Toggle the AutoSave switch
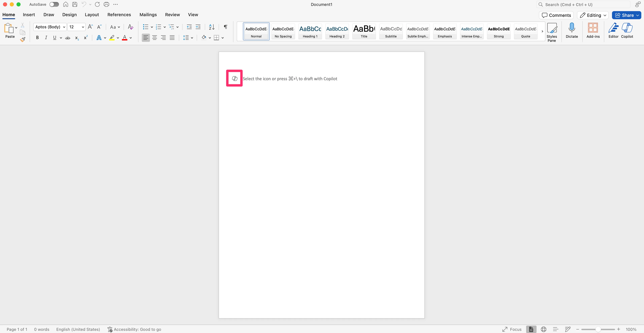This screenshot has width=644, height=333. pyautogui.click(x=54, y=5)
